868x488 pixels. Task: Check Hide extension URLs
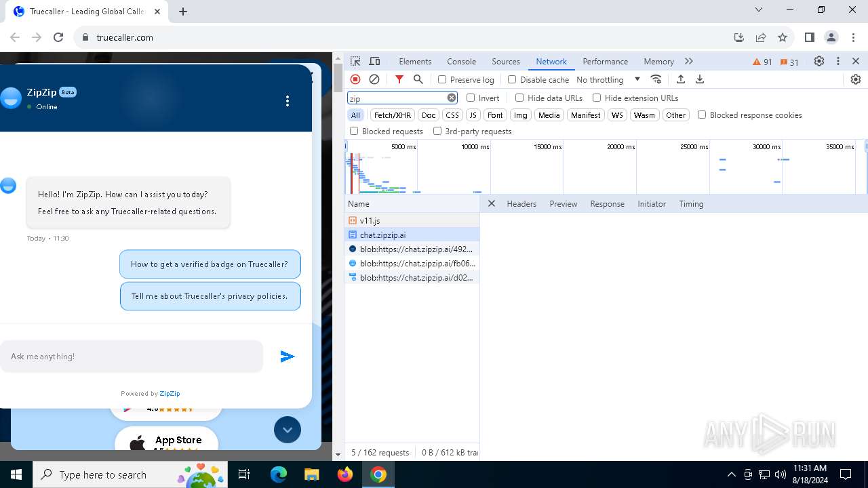click(x=597, y=98)
